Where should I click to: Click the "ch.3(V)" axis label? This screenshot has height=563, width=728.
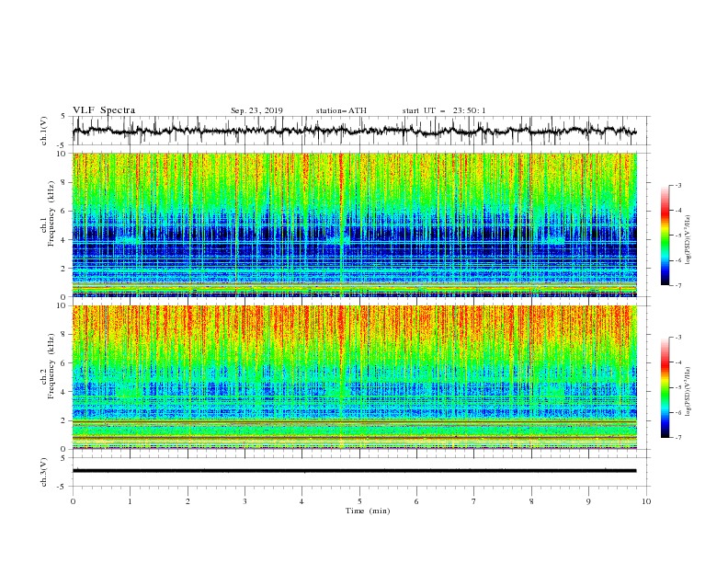point(44,472)
